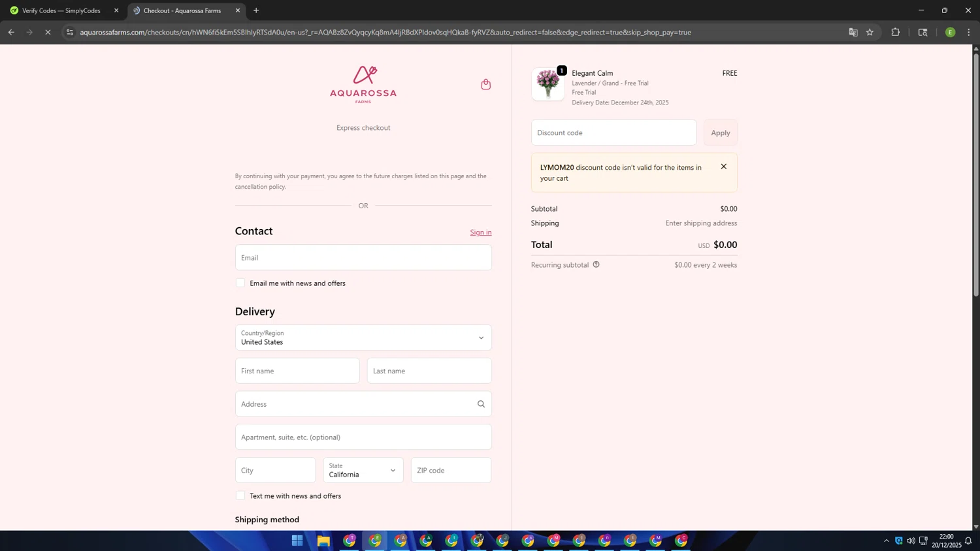Close the Verify Codes SimplyCodes tab

116,10
